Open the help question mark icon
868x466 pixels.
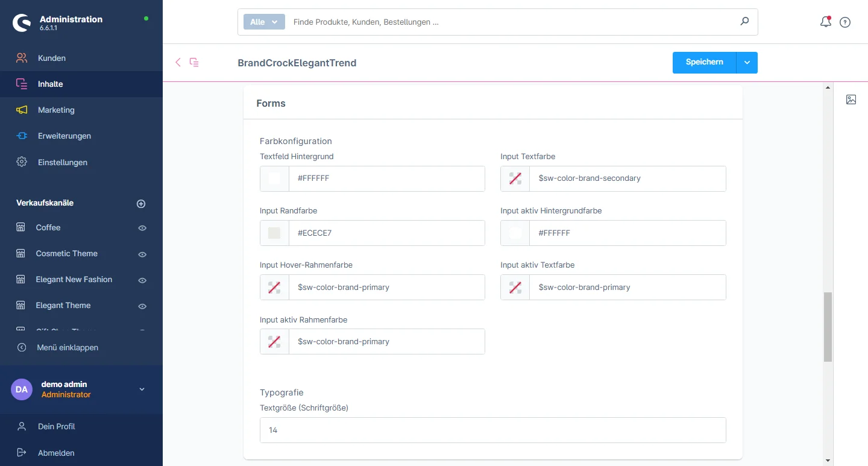(x=845, y=22)
